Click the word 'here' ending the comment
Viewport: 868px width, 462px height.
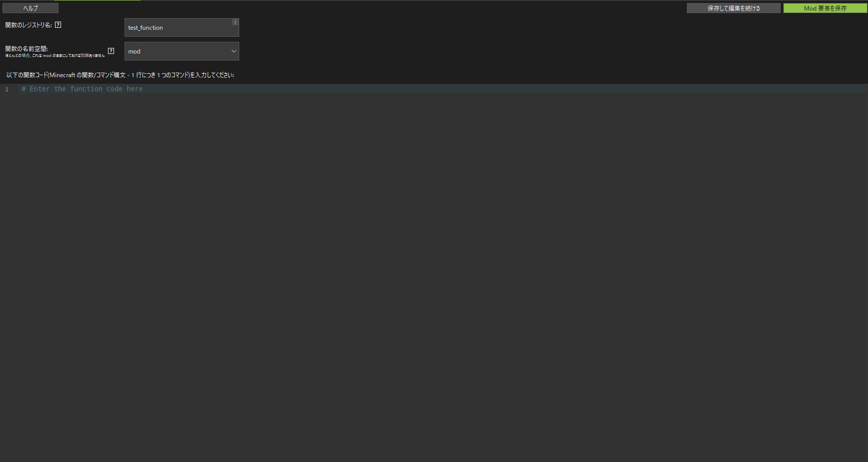coord(134,89)
